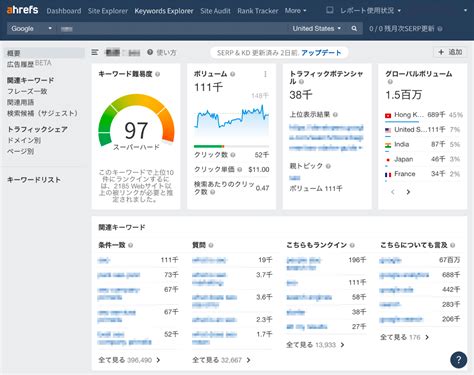This screenshot has width=474, height=375.
Task: Click the 198千 volume value
Action: [357, 260]
